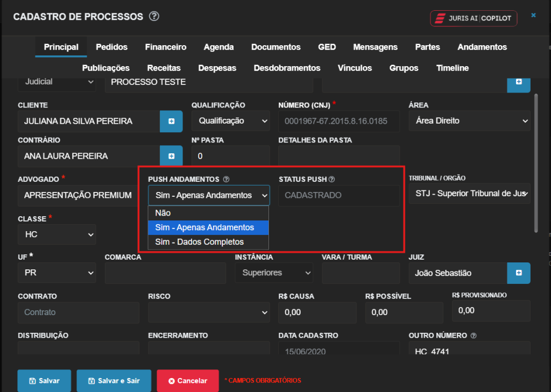View the Andamentos tab
551x392 pixels.
(x=482, y=47)
